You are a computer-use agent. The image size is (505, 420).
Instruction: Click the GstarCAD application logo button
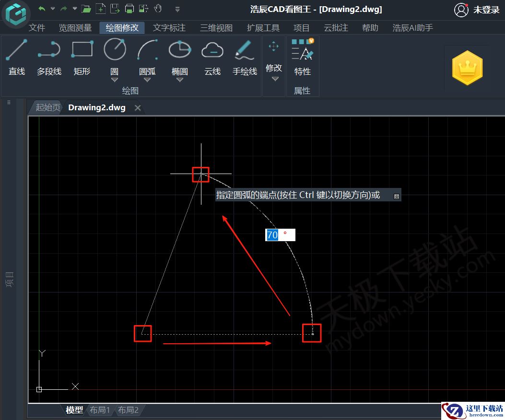click(15, 13)
